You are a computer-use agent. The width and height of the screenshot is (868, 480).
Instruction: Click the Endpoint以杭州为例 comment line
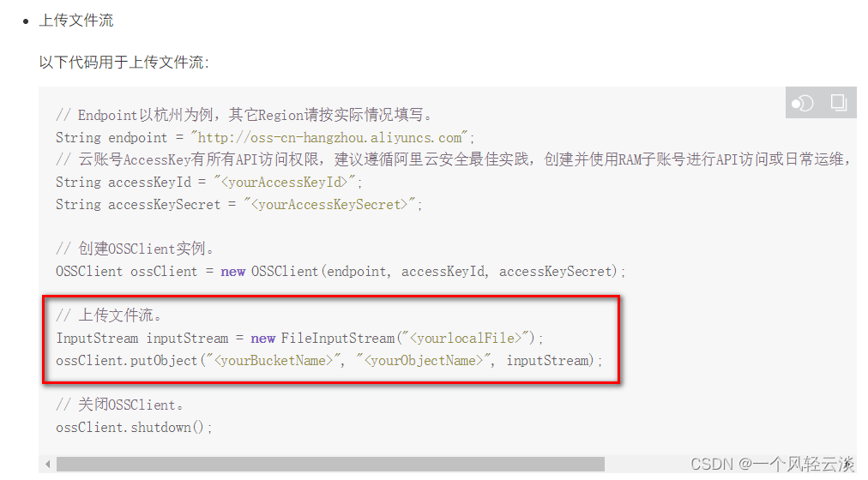pos(244,115)
